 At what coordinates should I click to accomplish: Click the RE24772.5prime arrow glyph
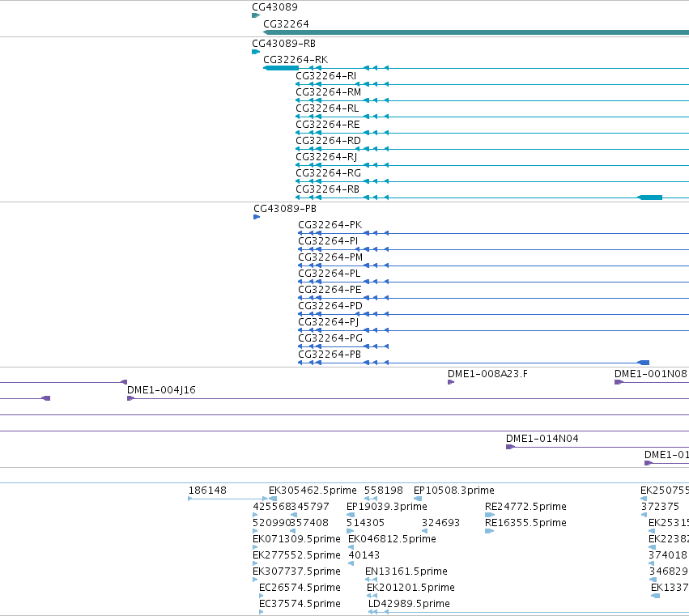(490, 515)
